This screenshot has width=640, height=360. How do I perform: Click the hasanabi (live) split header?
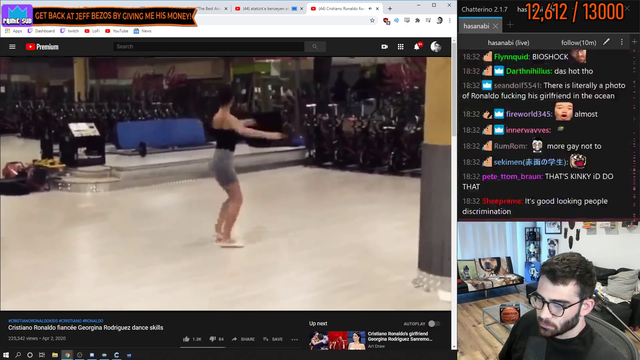508,42
